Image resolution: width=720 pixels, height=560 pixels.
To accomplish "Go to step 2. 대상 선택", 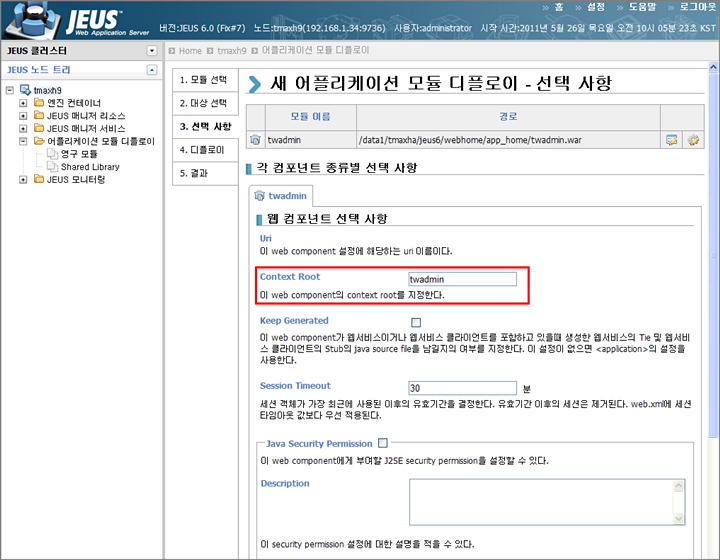I will [x=205, y=103].
